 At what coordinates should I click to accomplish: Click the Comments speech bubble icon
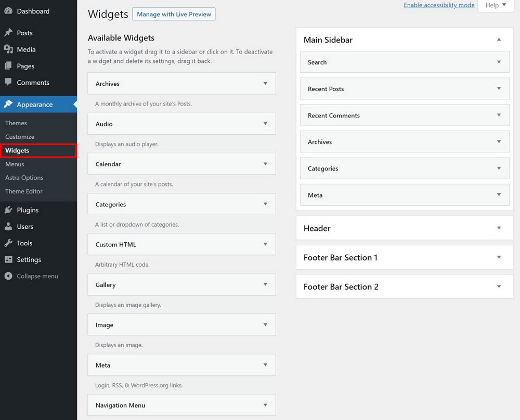point(8,82)
